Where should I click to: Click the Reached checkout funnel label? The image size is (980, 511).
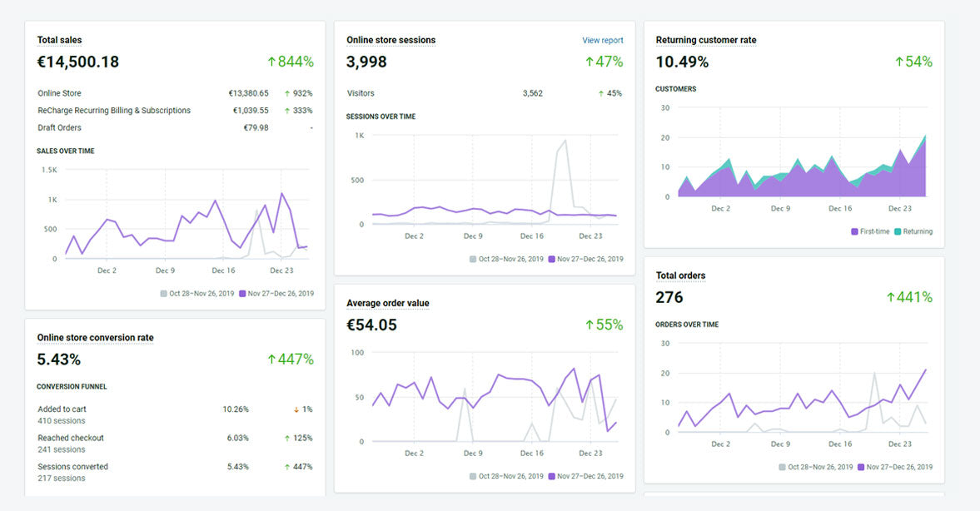pyautogui.click(x=71, y=438)
